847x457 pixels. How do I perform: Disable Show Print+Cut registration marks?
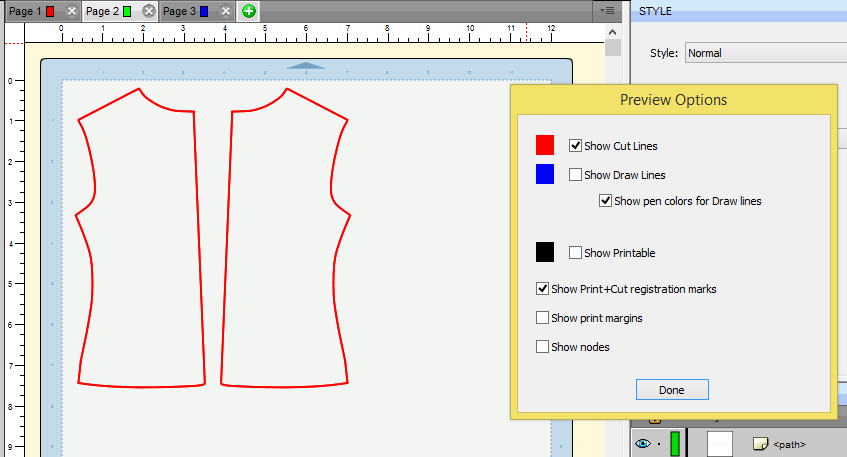click(542, 289)
